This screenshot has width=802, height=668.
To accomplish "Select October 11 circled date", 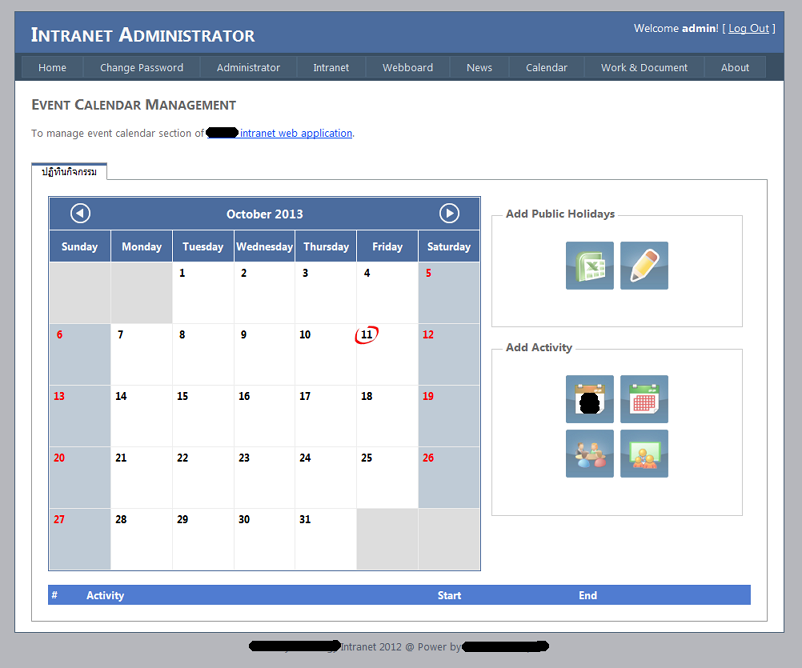I will [x=387, y=354].
